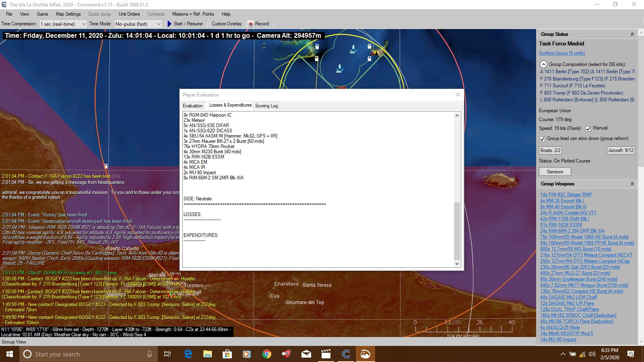This screenshot has width=644, height=362.
Task: Collapse the Group Composition list
Action: pyautogui.click(x=543, y=64)
